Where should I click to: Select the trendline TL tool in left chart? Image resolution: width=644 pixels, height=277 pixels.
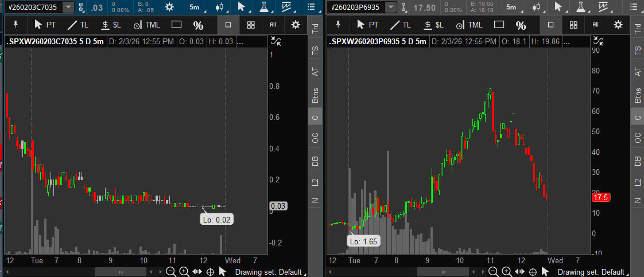[x=77, y=25]
